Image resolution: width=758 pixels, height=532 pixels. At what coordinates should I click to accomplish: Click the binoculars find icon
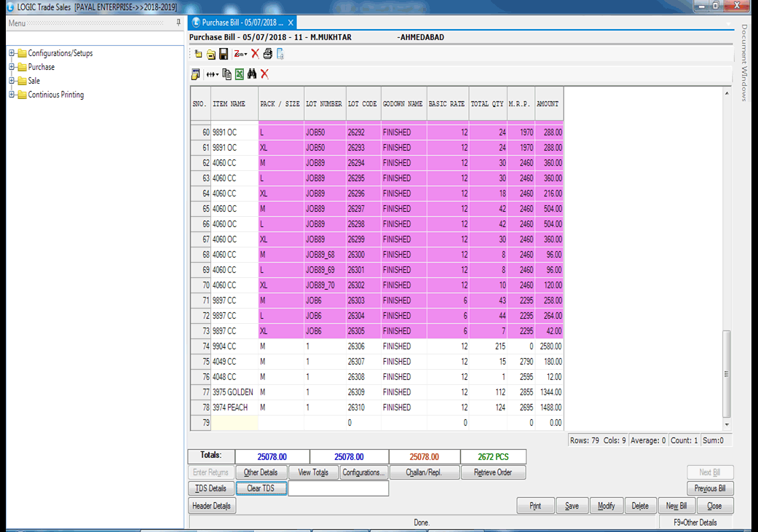(252, 74)
